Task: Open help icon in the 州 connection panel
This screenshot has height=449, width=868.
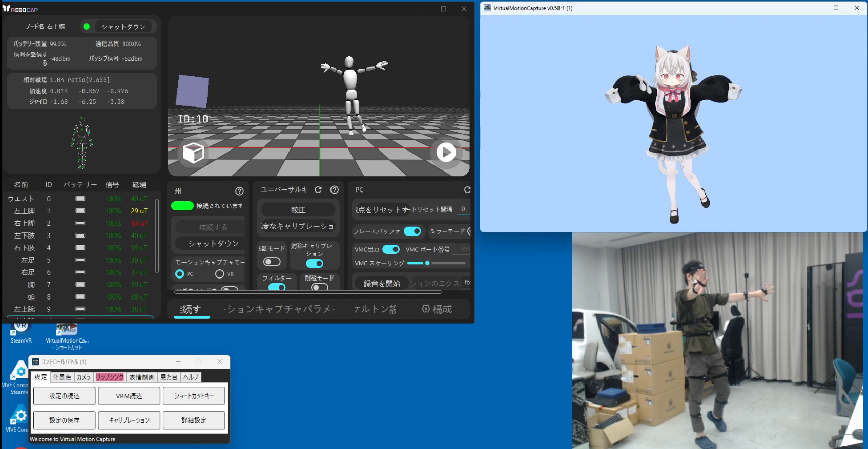Action: point(239,191)
